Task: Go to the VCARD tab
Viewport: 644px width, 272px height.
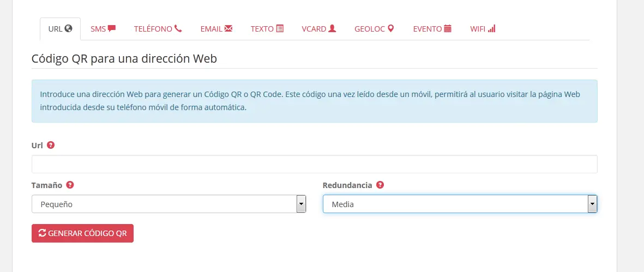Action: point(318,29)
